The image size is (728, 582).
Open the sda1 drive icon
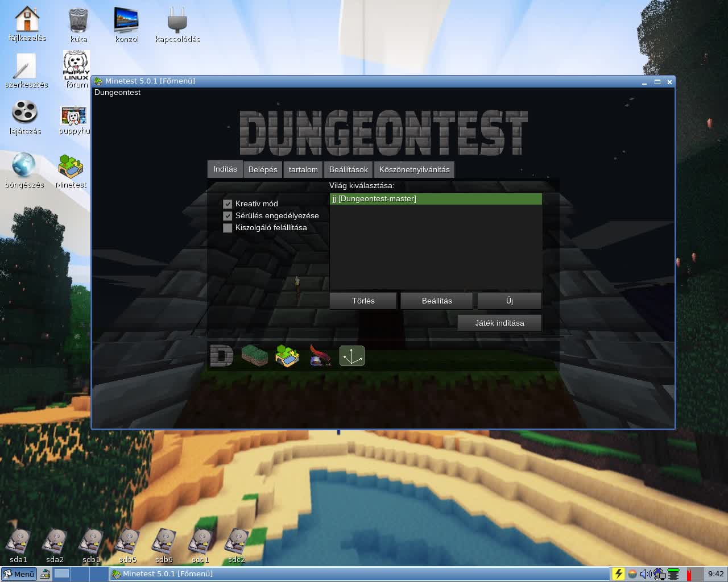click(18, 546)
